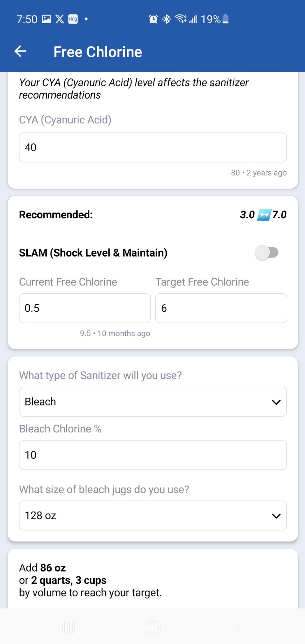The image size is (305, 644).
Task: Edit the Target Free Chlorine field
Action: pos(221,308)
